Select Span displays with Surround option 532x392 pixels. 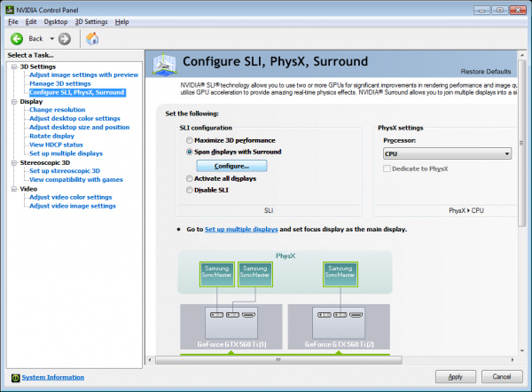190,152
